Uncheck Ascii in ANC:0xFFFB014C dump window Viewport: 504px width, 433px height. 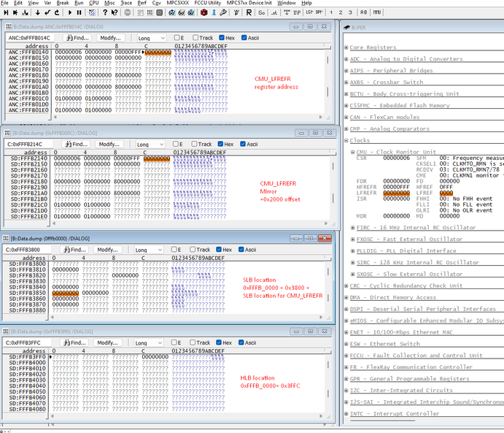tap(244, 38)
